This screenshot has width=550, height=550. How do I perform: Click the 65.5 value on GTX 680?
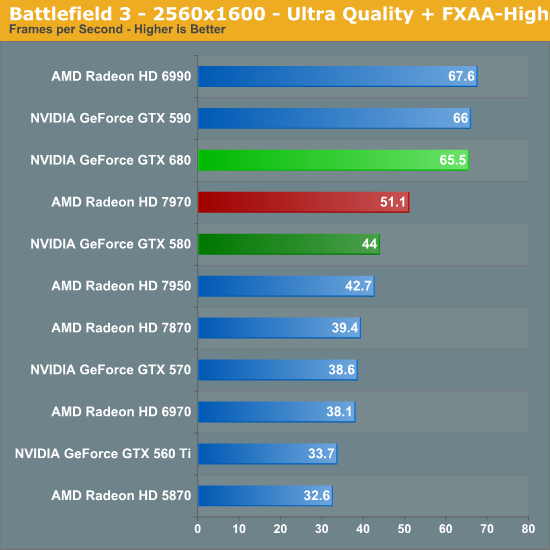pyautogui.click(x=452, y=160)
